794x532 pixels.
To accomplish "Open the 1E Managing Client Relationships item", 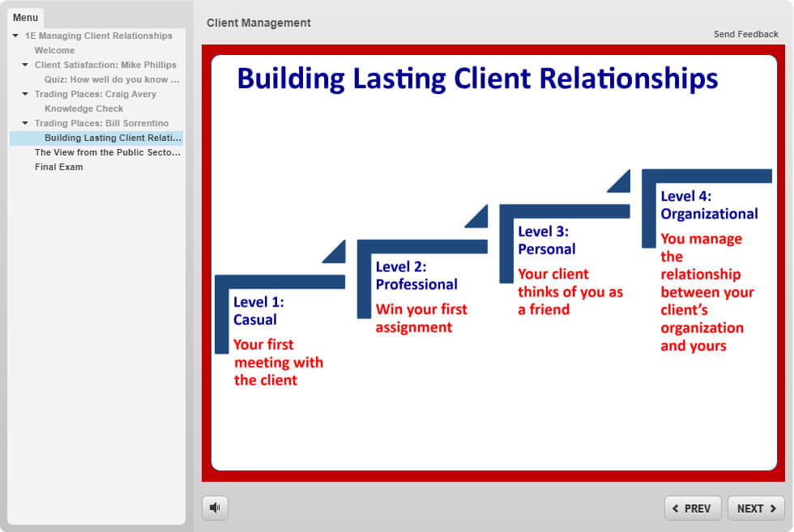I will (98, 36).
